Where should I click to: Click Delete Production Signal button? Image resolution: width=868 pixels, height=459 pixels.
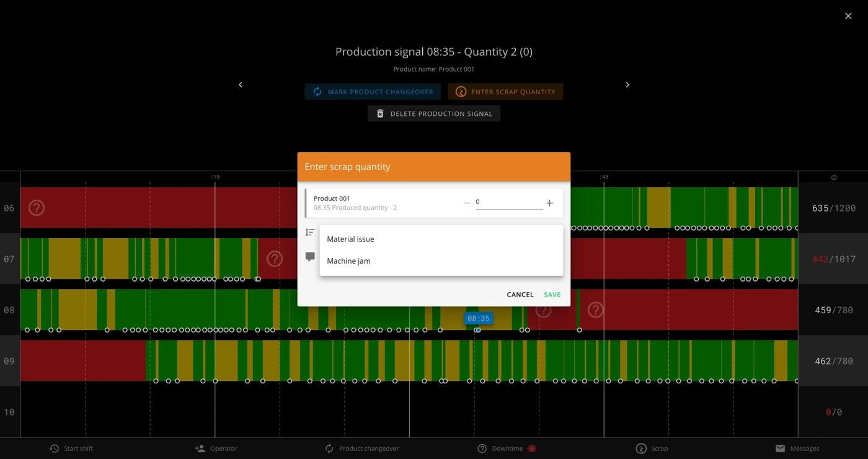tap(434, 114)
